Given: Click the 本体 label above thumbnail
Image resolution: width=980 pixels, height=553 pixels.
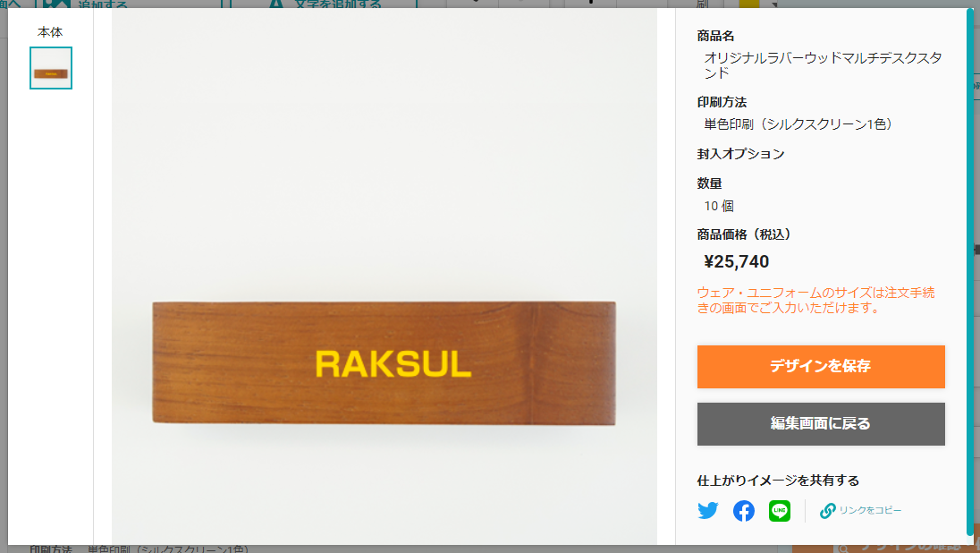Looking at the screenshot, I should tap(50, 32).
